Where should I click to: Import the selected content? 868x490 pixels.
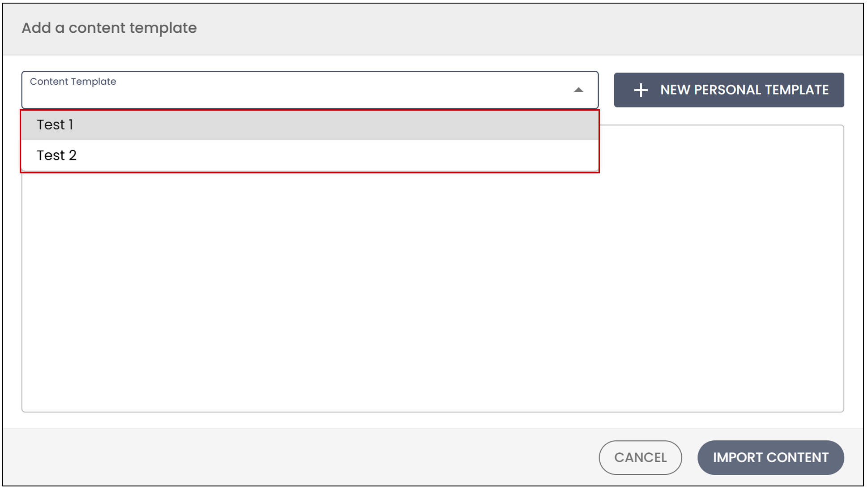click(770, 457)
